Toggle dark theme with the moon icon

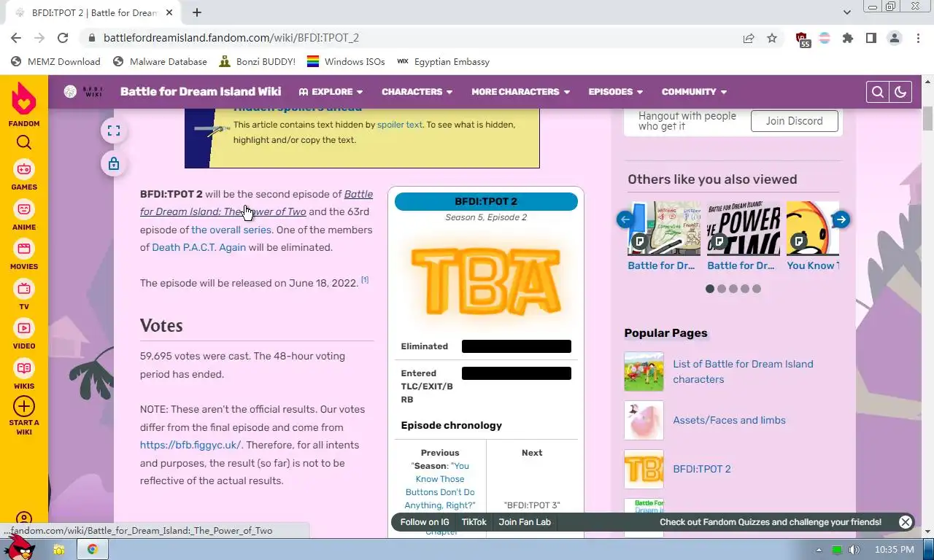(x=900, y=92)
